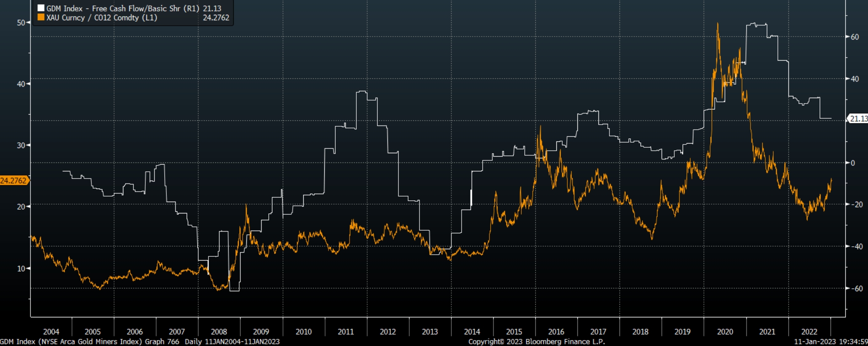
Task: Click the 2004 year label on time axis
Action: 51,332
